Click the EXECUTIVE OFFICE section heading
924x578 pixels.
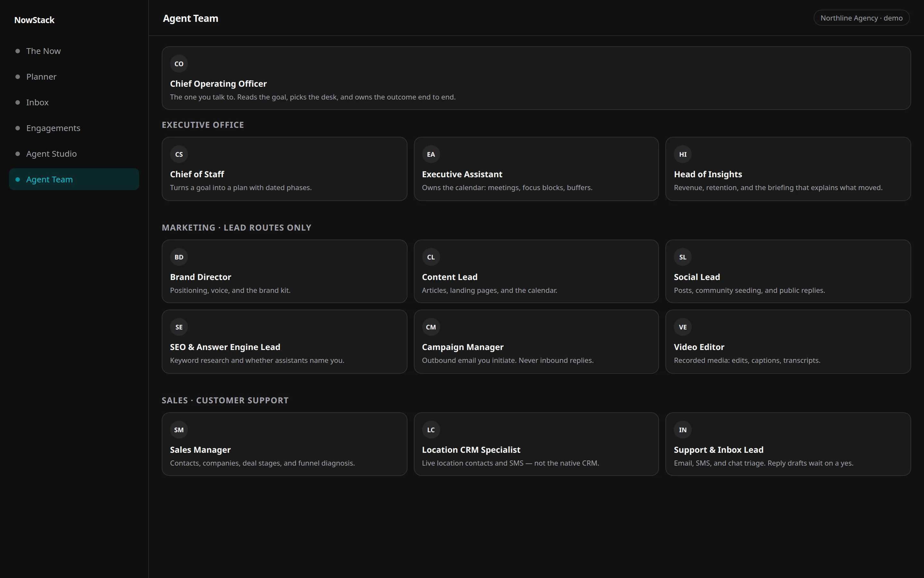203,125
